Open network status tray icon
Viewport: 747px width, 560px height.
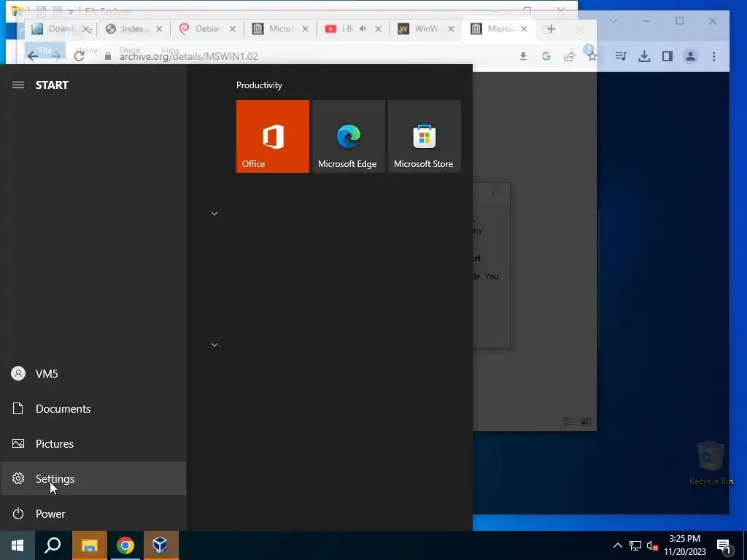(x=635, y=545)
